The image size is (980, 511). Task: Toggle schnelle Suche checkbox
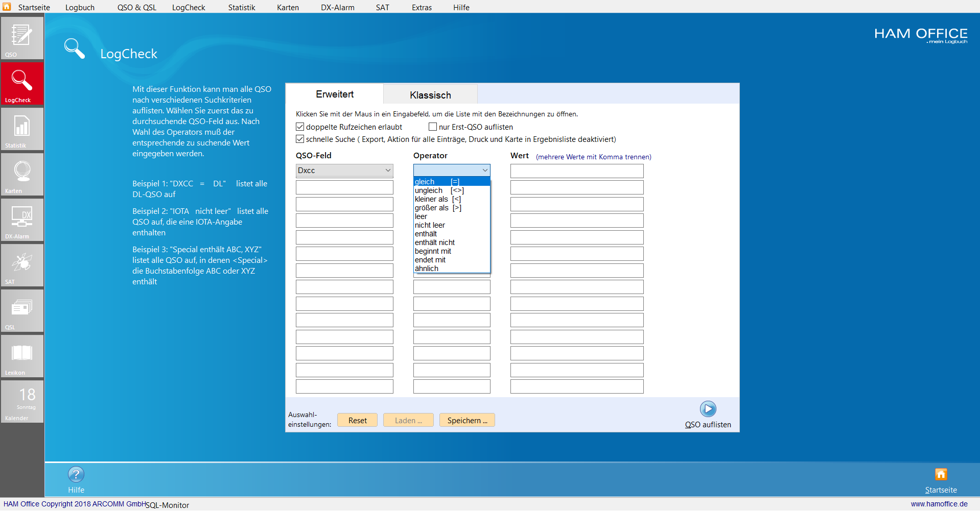click(x=300, y=139)
